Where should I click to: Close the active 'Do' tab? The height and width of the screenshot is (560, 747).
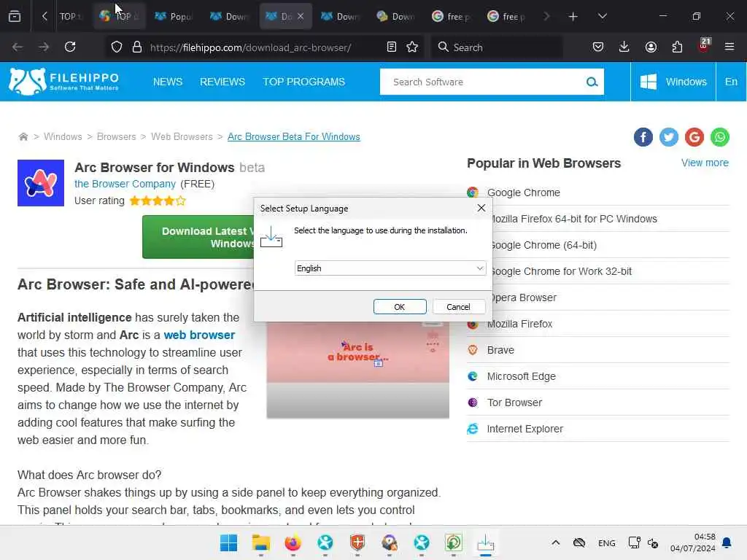coord(301,16)
